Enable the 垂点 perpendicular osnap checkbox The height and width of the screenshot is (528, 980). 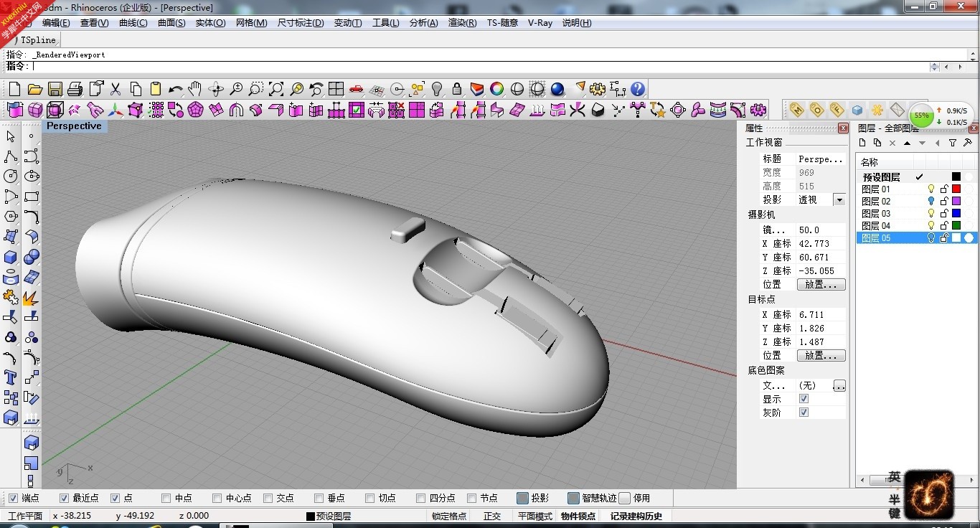tap(319, 498)
